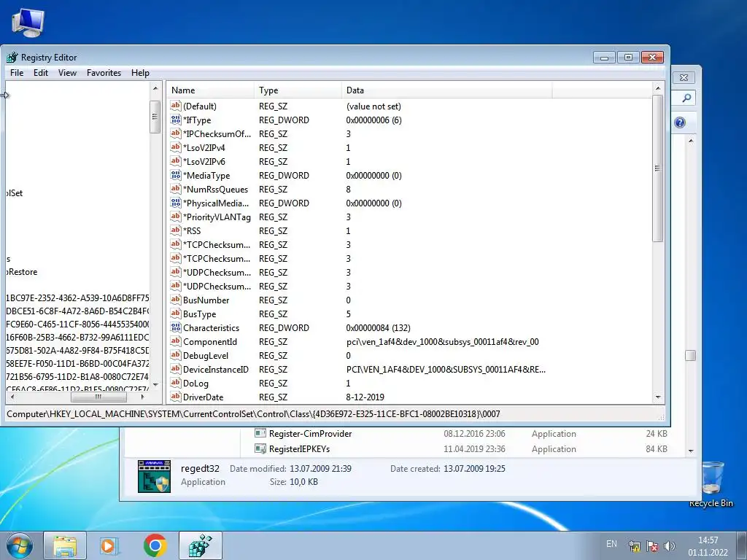Click the EN language indicator in tray

[x=612, y=543]
